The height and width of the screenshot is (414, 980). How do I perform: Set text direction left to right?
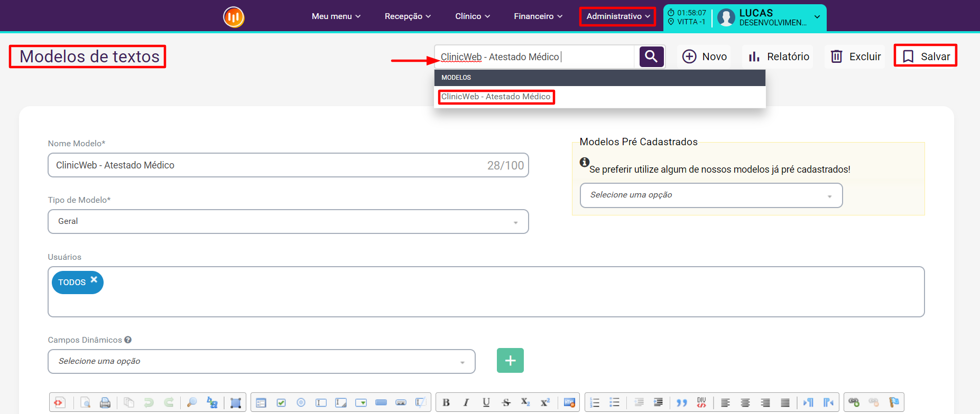(x=809, y=402)
